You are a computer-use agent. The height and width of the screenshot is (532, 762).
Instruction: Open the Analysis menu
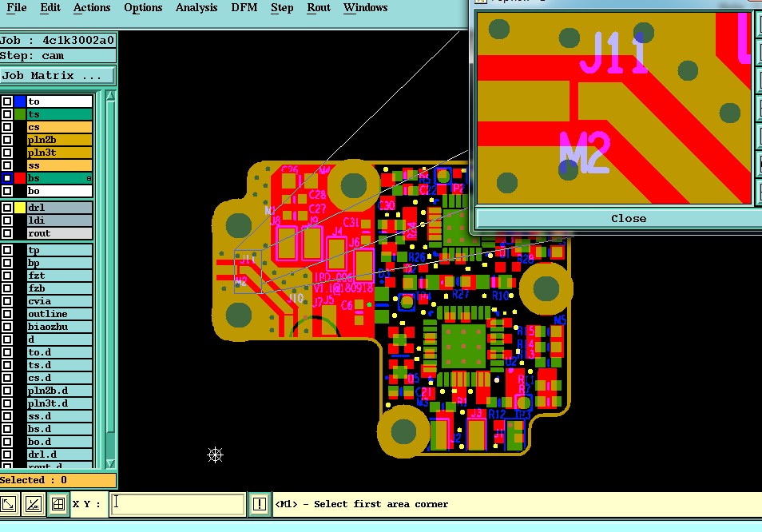pos(196,8)
